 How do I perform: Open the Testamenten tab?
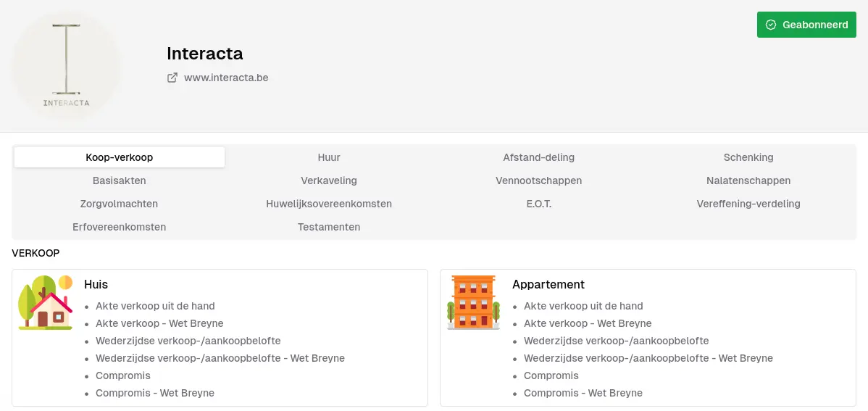329,227
